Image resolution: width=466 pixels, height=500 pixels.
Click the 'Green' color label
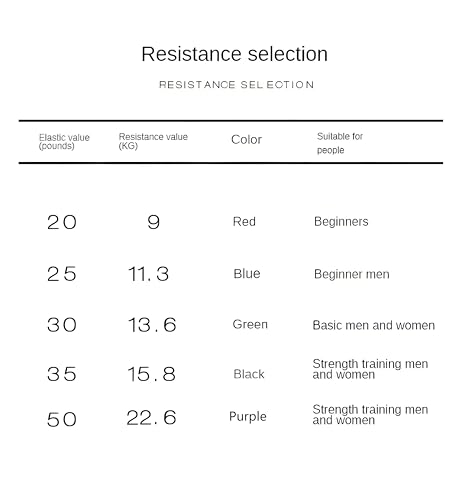pos(250,324)
